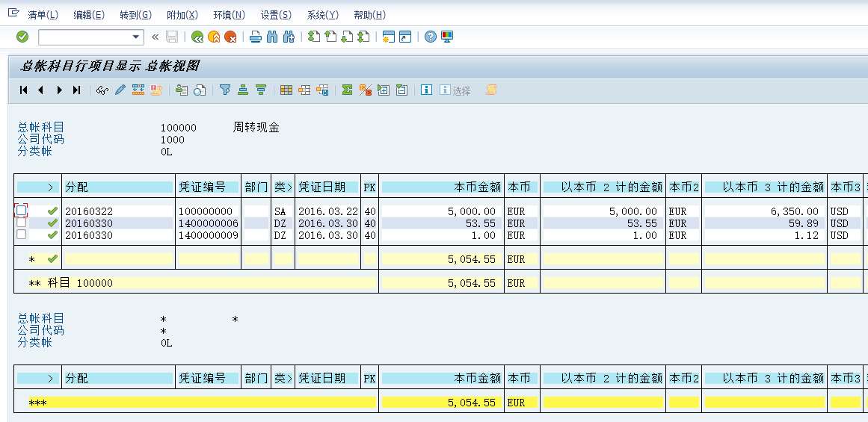Click the Create New Session icon
This screenshot has width=868, height=422.
pyautogui.click(x=389, y=37)
